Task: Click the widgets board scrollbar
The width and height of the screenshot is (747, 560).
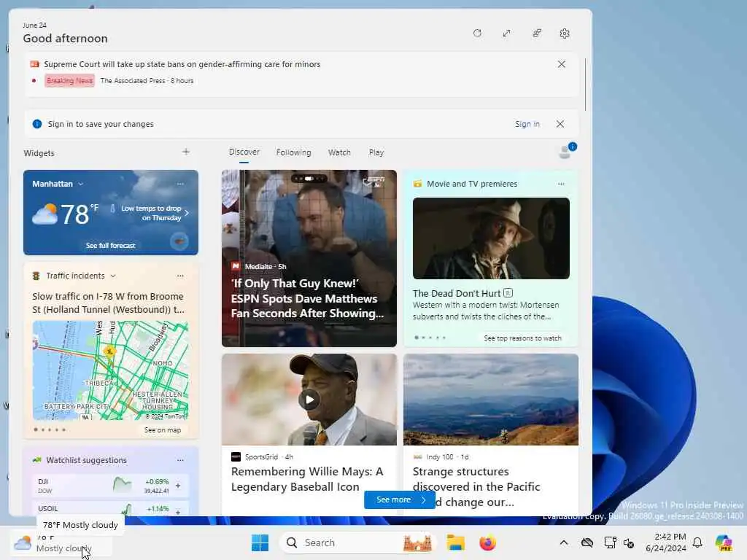Action: (585, 85)
